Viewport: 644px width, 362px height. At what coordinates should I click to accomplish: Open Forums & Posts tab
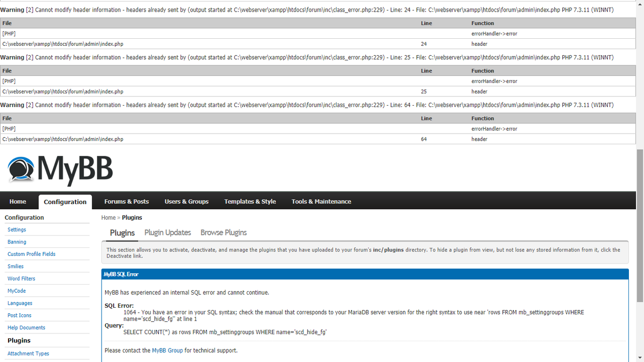tap(126, 202)
